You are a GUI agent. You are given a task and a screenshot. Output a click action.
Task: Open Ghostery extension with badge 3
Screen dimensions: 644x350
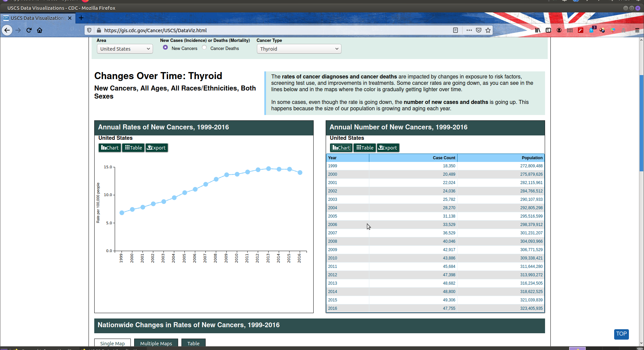pos(592,30)
